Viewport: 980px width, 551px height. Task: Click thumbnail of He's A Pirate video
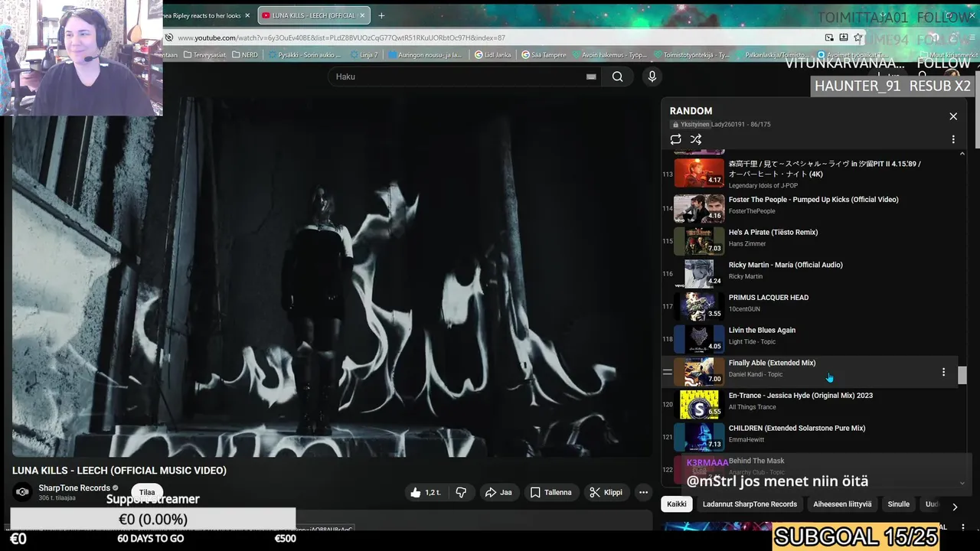699,240
